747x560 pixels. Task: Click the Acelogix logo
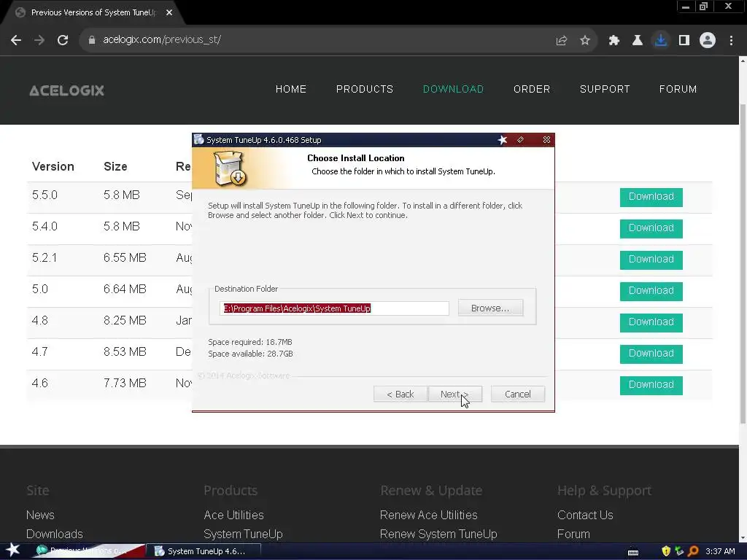point(66,90)
